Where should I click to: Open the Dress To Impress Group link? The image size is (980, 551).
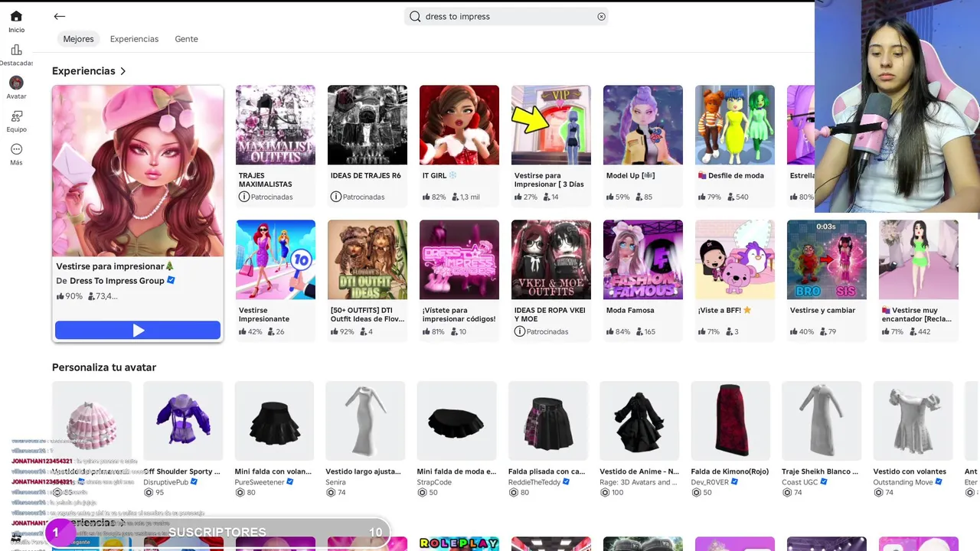117,281
